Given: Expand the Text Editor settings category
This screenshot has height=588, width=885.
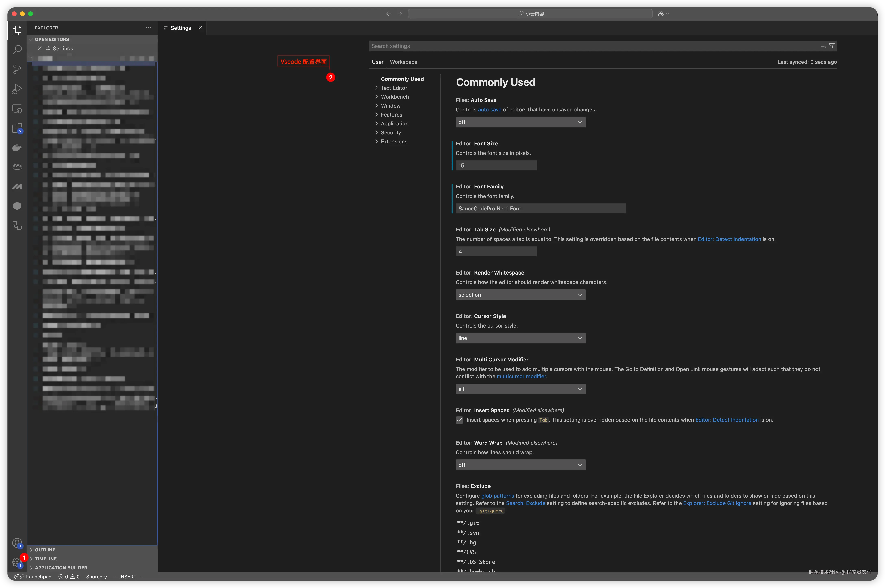Looking at the screenshot, I should point(394,88).
